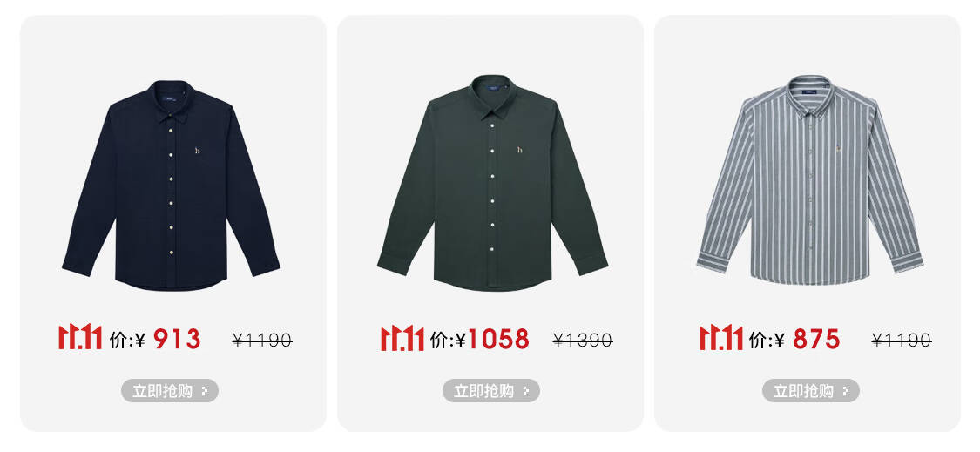Click crossed-out ¥1190 price under striped shirt

902,341
